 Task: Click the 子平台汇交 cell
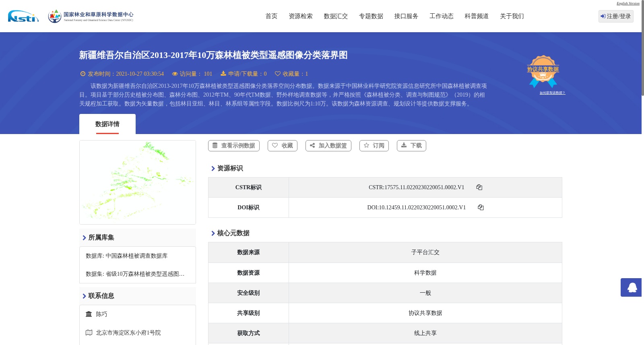click(x=425, y=252)
